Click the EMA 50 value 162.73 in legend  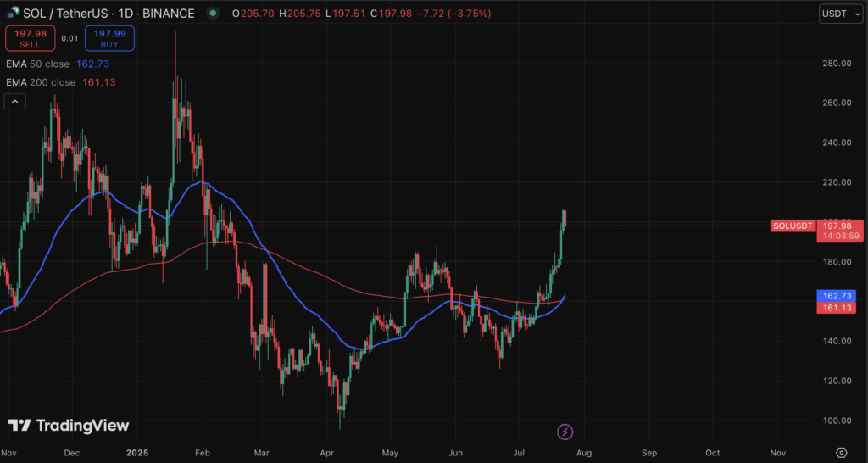tap(92, 64)
